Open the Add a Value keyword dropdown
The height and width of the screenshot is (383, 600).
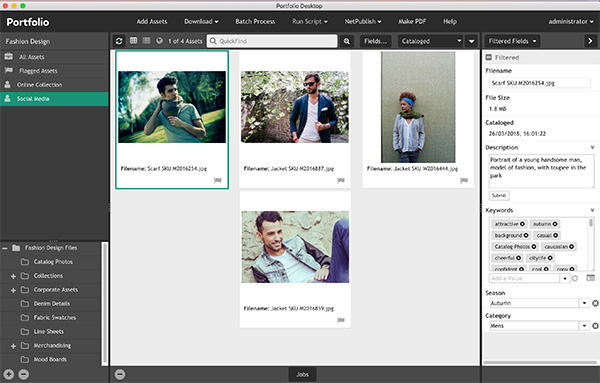click(565, 279)
